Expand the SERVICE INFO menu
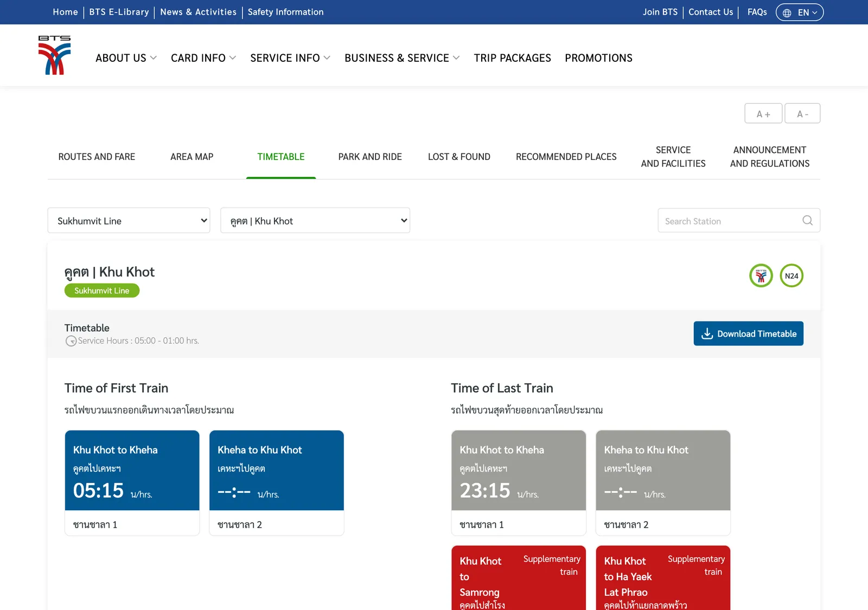Image resolution: width=868 pixels, height=610 pixels. pyautogui.click(x=290, y=58)
